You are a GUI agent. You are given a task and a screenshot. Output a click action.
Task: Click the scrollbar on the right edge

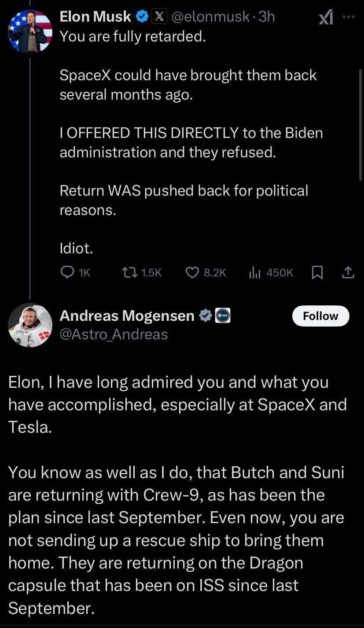(x=360, y=123)
